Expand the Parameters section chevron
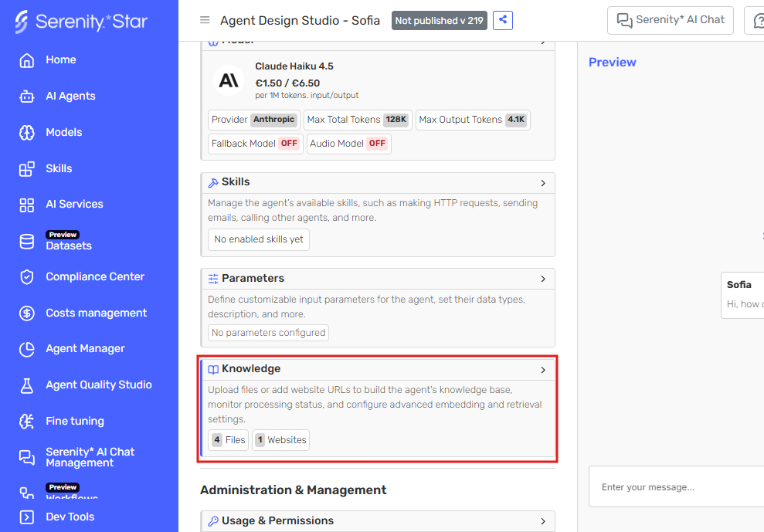The height and width of the screenshot is (532, 764). [543, 280]
